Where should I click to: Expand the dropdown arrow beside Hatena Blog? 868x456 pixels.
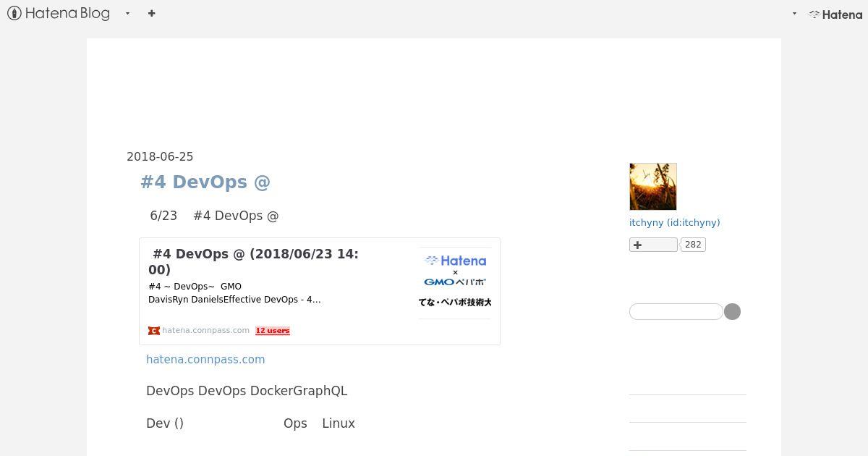click(x=127, y=13)
